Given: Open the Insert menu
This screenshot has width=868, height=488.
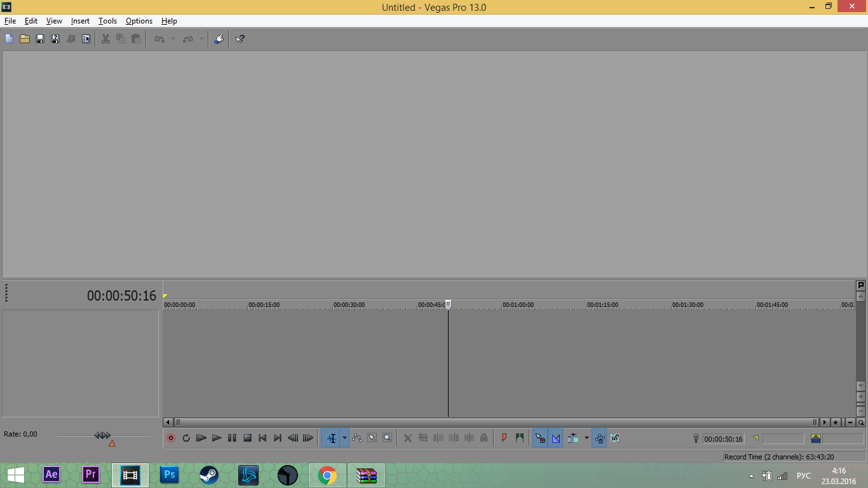Looking at the screenshot, I should pyautogui.click(x=80, y=21).
